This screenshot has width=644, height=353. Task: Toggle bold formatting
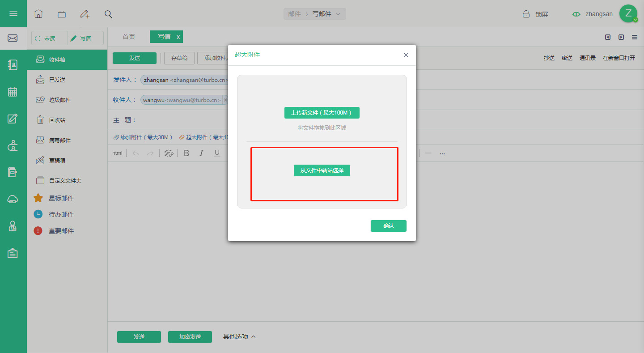(186, 153)
